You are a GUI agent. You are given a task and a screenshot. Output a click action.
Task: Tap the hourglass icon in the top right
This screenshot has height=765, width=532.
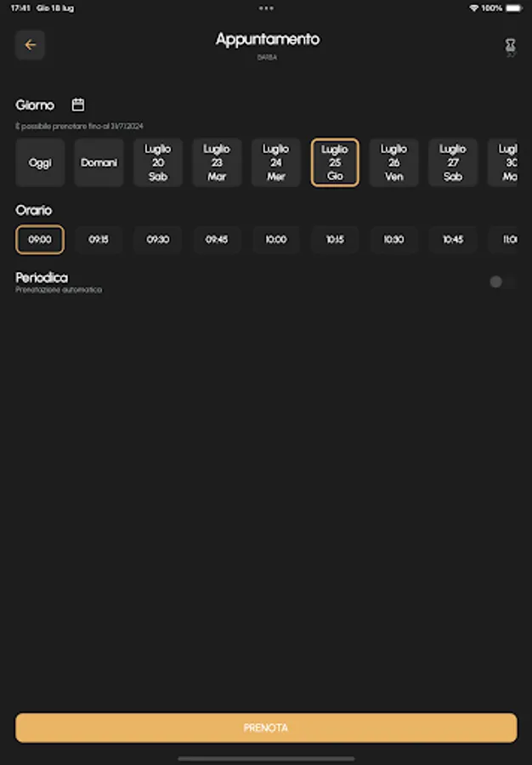(x=510, y=46)
